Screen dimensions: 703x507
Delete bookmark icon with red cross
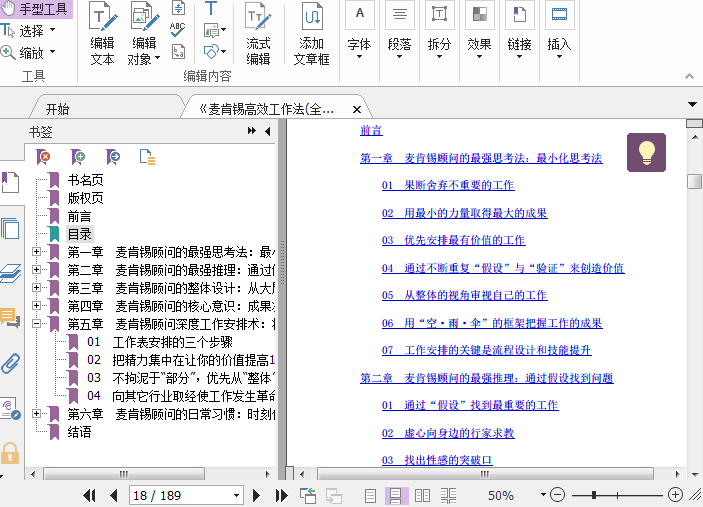click(43, 157)
